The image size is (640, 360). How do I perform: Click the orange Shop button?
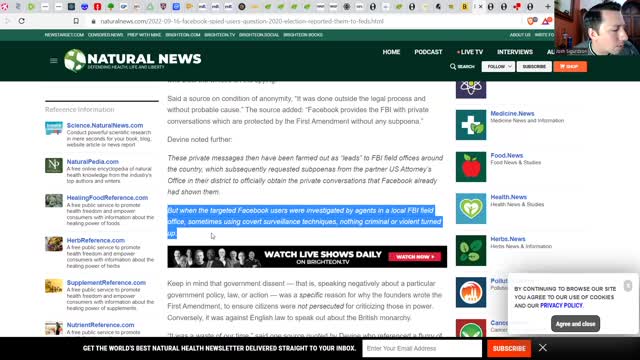[570, 67]
